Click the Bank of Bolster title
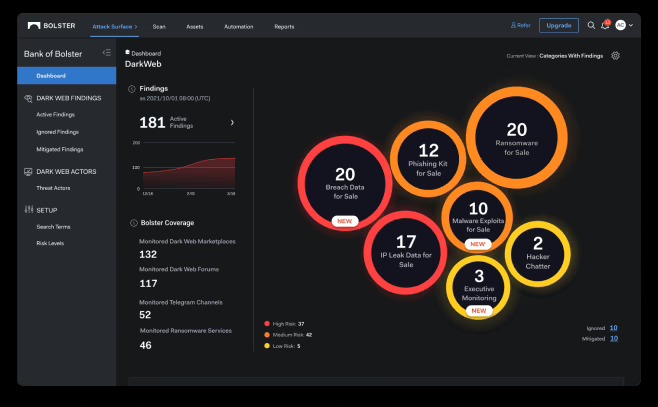 click(53, 54)
